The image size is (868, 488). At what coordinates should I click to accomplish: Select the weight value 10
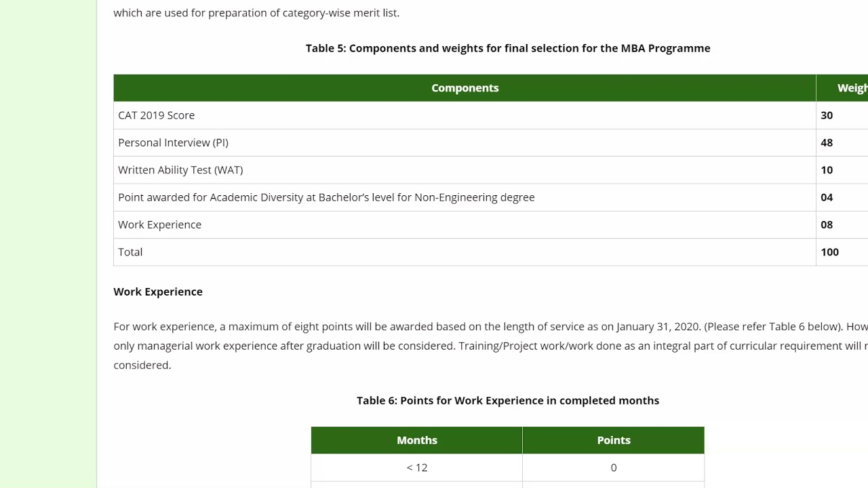point(827,170)
